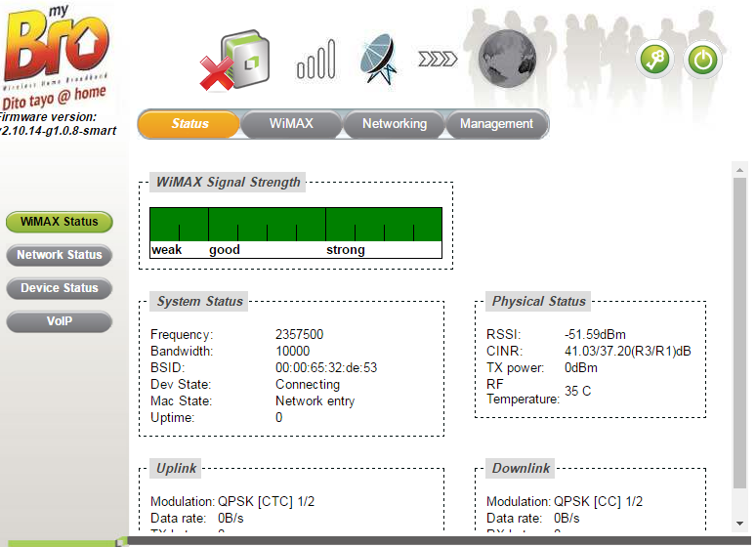Viewport: 756px width, 547px height.
Task: Open the VoIP sidebar page
Action: (60, 321)
